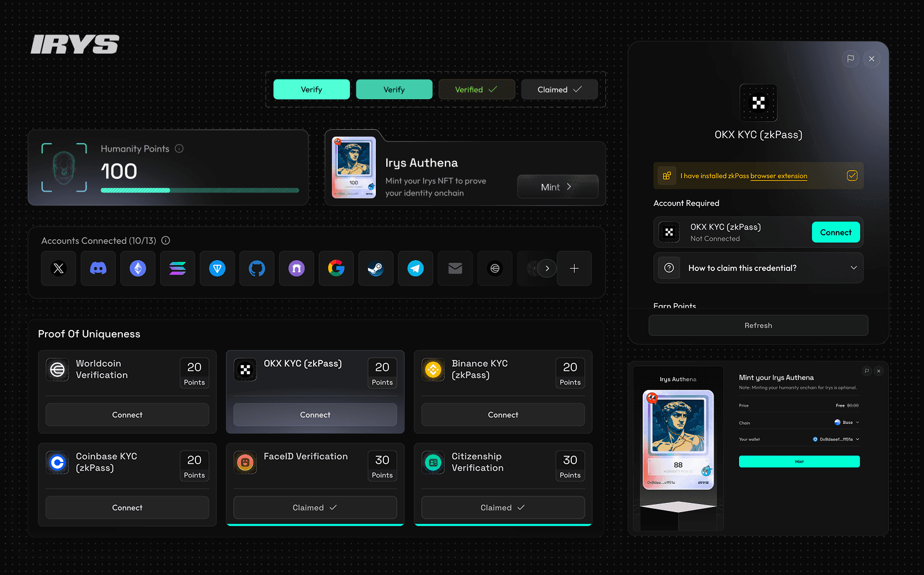Click the Worldcoin Verification card logo

pos(58,370)
